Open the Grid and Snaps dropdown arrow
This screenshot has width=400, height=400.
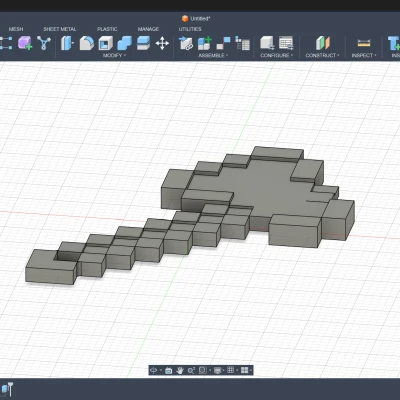[x=237, y=370]
